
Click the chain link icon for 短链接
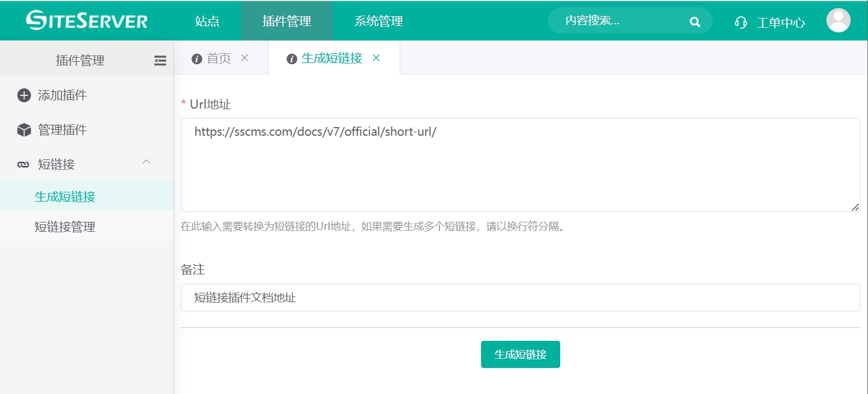[24, 165]
